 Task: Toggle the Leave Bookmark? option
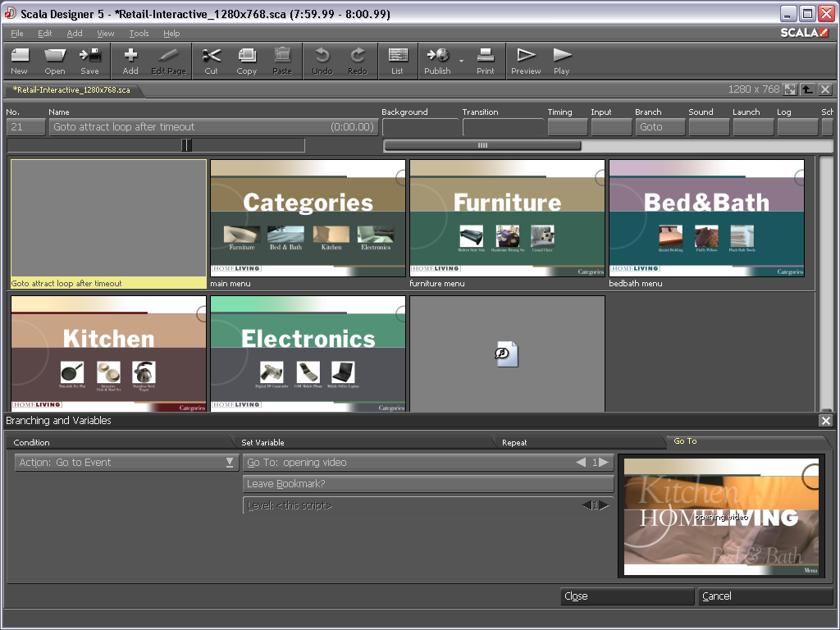(x=427, y=484)
